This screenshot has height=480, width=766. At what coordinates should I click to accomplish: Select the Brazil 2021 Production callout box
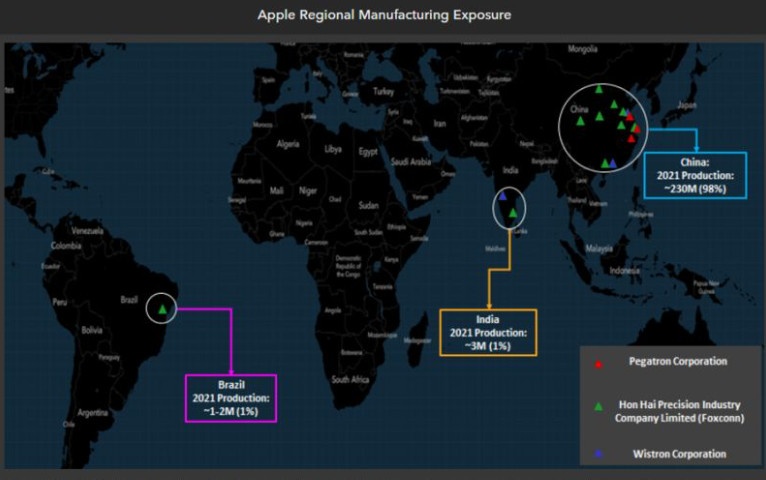pos(231,397)
